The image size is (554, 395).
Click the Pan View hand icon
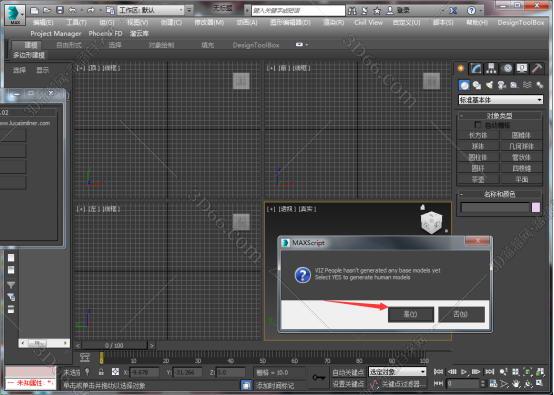[516, 384]
